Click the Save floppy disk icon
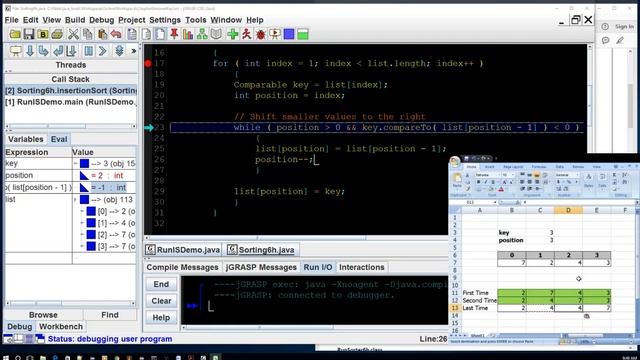 (x=29, y=34)
